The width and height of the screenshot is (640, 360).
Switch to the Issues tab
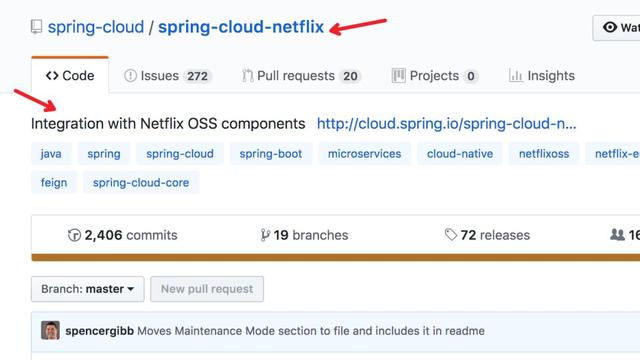point(167,76)
